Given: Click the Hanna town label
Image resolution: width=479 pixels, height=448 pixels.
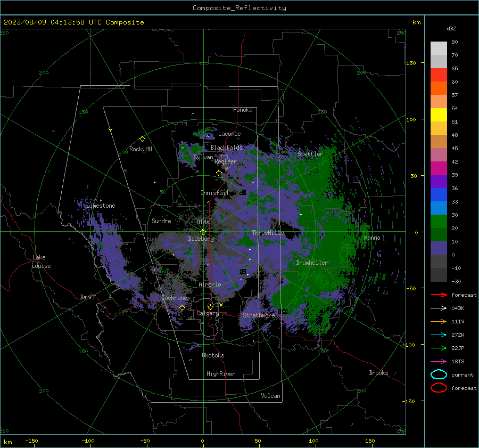Looking at the screenshot, I should click(372, 238).
